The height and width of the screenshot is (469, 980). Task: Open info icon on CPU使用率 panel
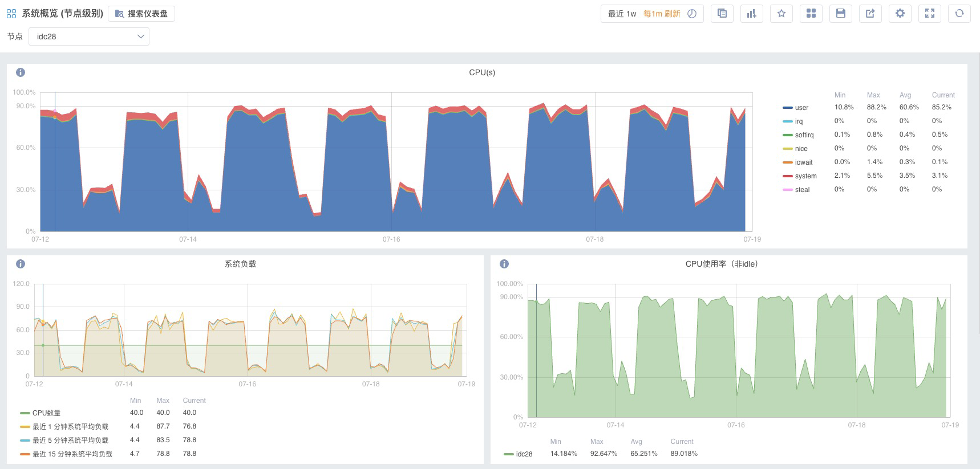pos(504,264)
